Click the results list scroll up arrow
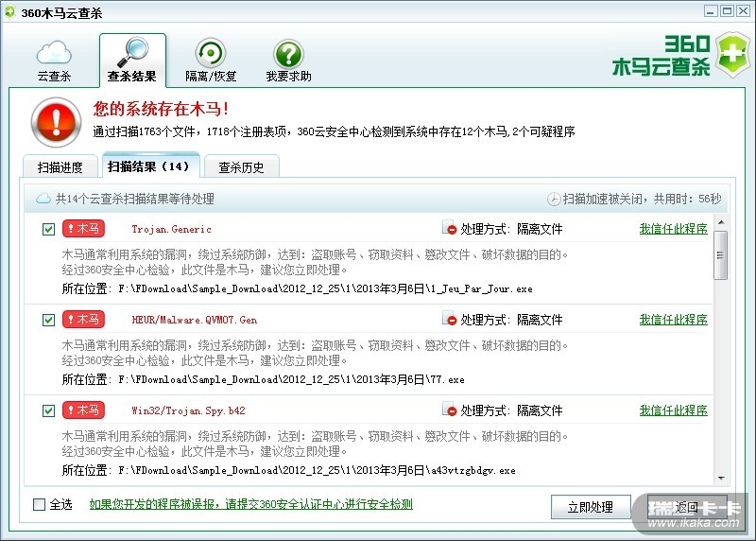 [x=721, y=222]
